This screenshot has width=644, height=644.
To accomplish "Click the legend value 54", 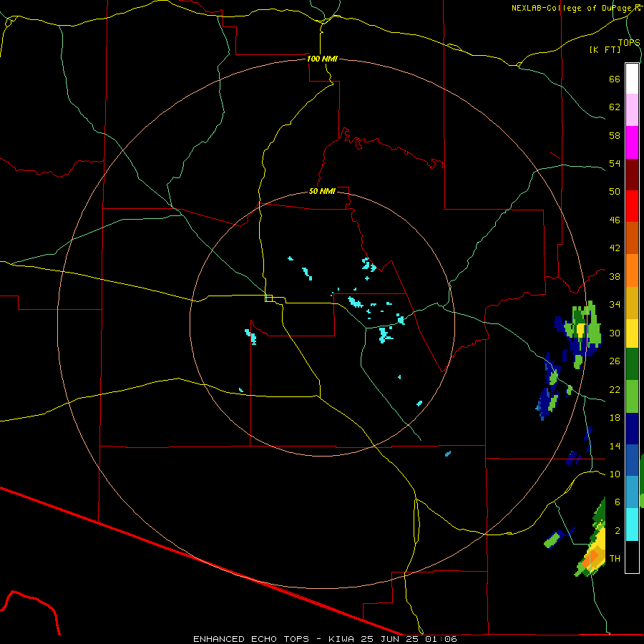I will click(x=615, y=163).
